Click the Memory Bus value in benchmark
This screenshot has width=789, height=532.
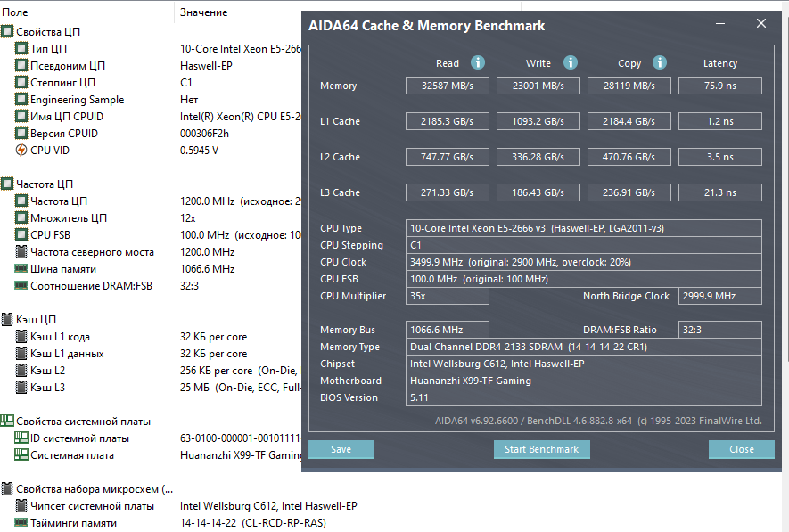click(448, 330)
